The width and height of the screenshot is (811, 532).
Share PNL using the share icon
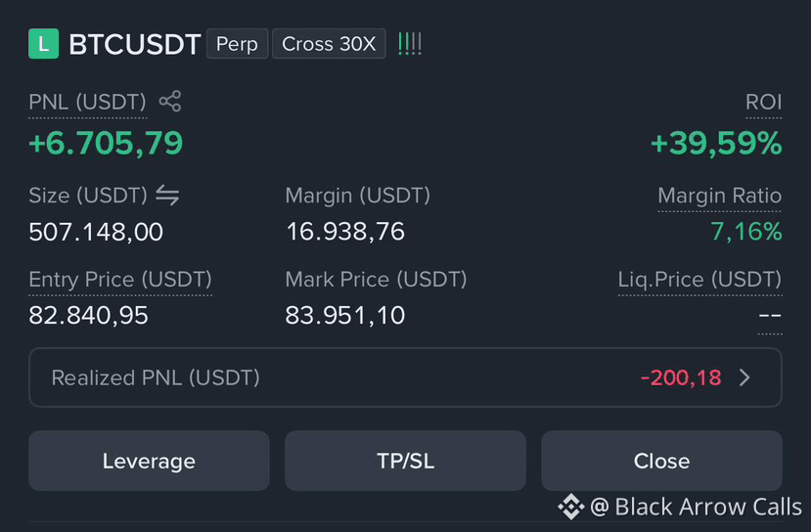tap(170, 102)
